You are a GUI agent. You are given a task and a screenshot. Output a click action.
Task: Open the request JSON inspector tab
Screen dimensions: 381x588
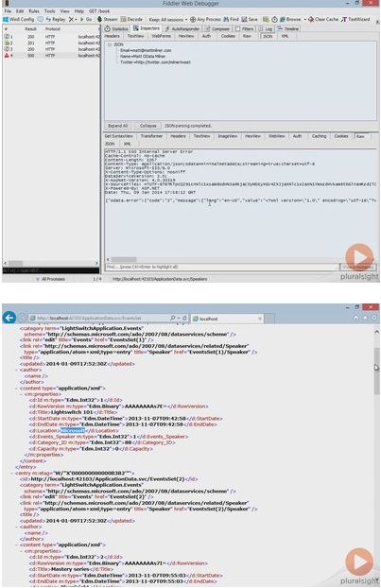click(268, 36)
